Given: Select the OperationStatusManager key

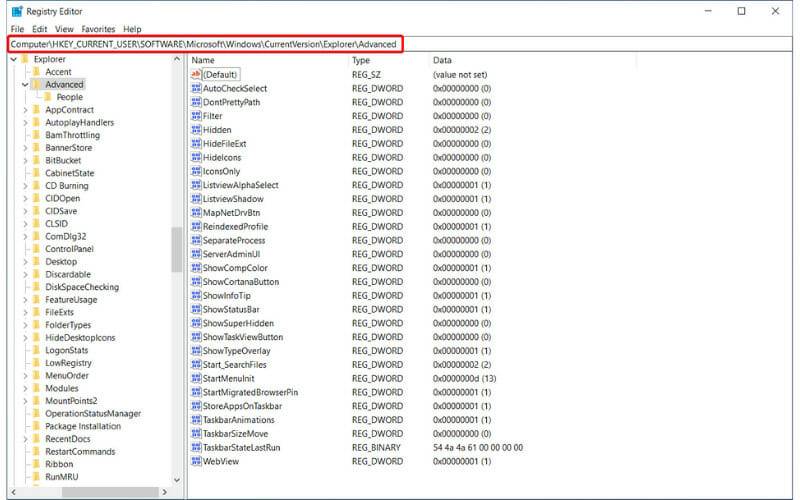Looking at the screenshot, I should point(93,413).
